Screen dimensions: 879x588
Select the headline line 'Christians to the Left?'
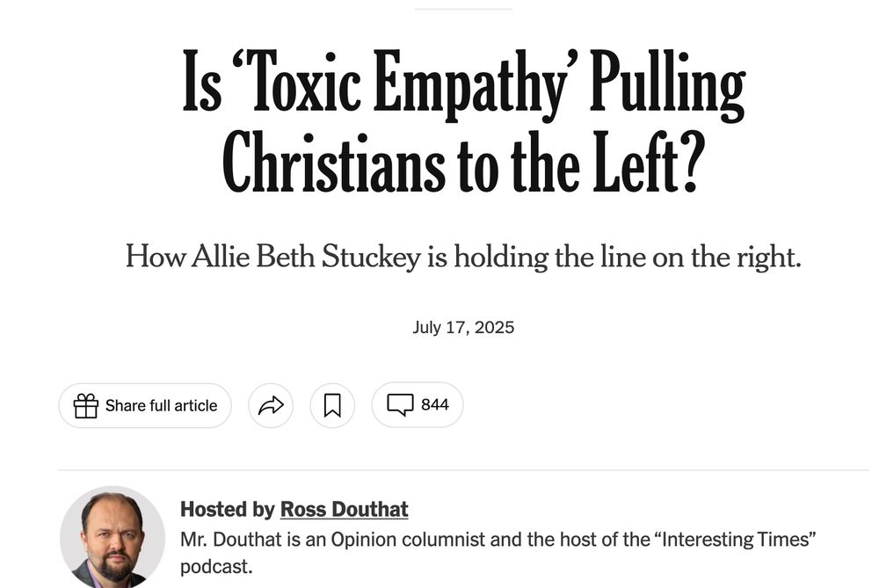tap(463, 163)
